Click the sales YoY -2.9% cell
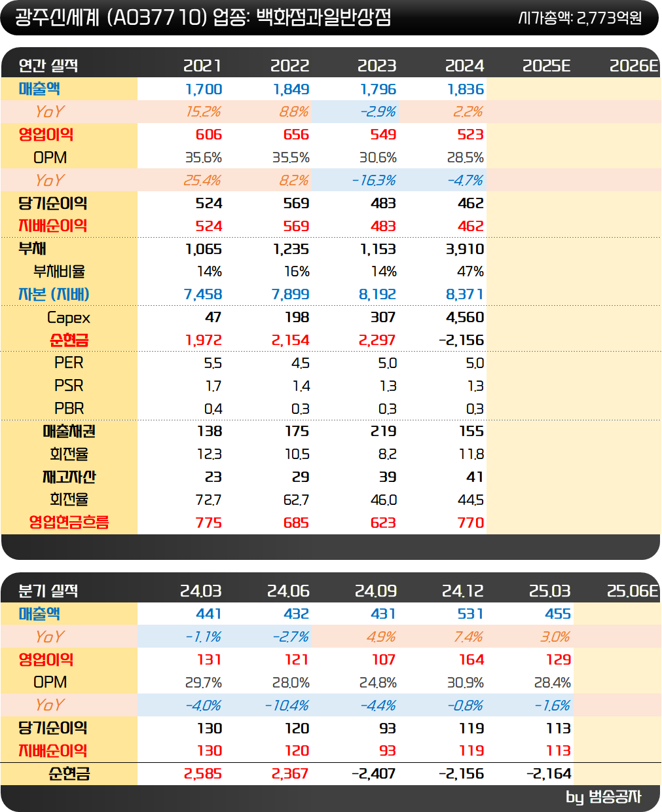The image size is (662, 812). coord(378,112)
